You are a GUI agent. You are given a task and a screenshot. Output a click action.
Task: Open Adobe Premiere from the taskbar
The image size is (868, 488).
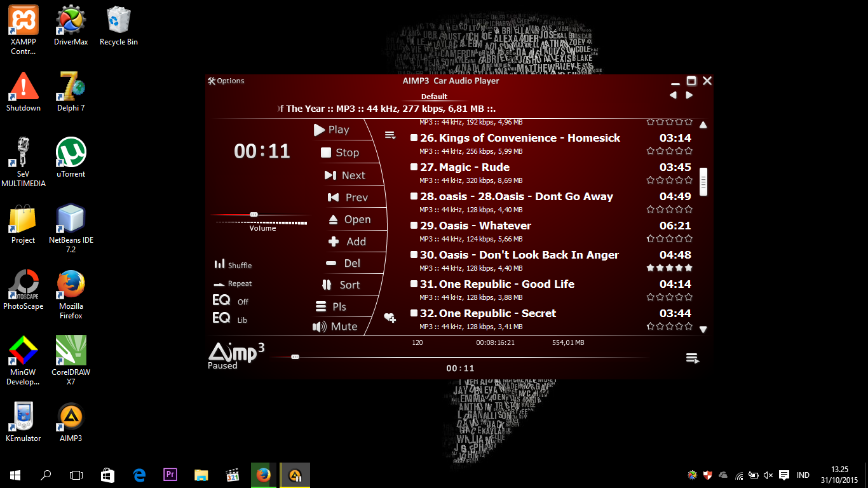(x=170, y=475)
